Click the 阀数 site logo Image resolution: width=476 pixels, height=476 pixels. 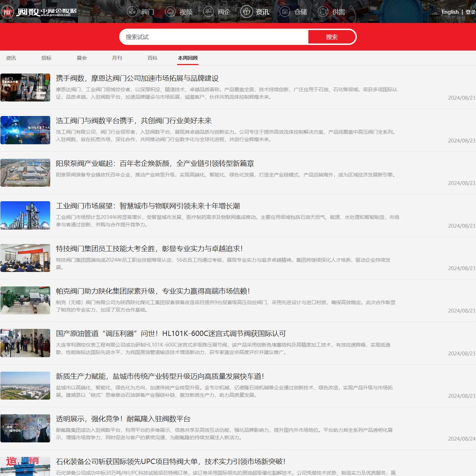[x=39, y=12]
